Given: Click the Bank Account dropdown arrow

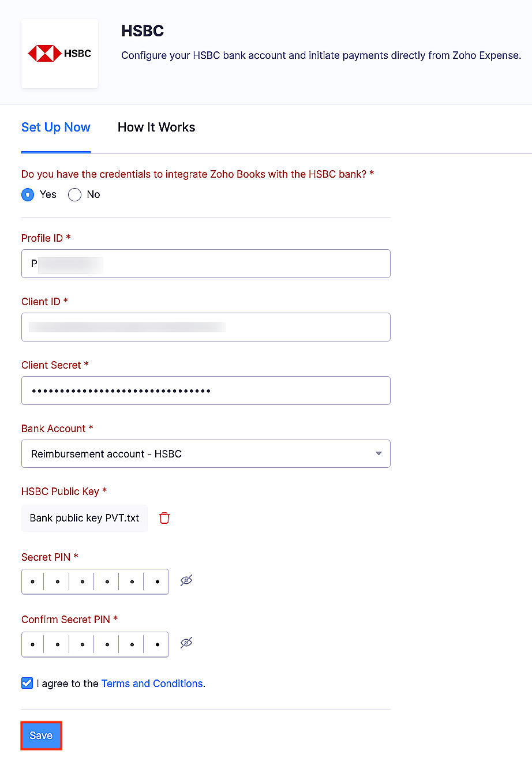Looking at the screenshot, I should point(380,453).
